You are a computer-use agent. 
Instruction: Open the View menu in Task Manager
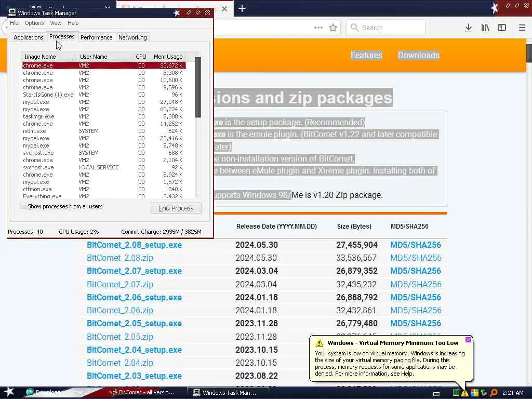tap(56, 23)
